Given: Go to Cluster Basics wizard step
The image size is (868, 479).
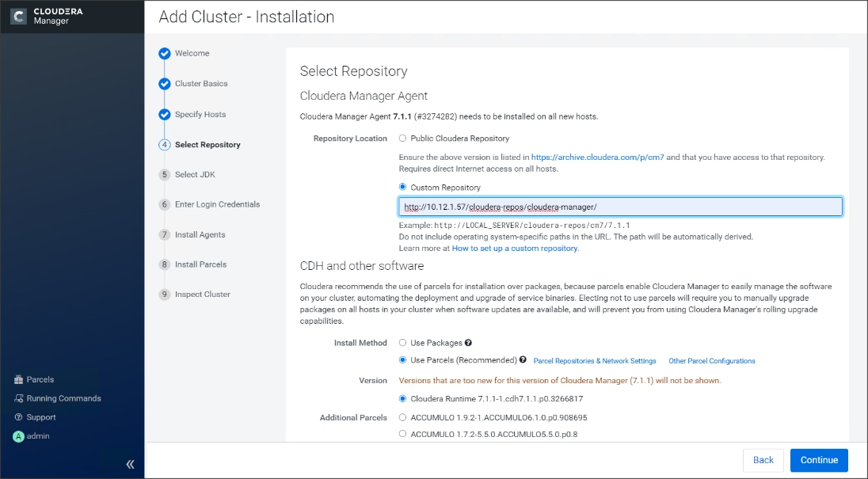Looking at the screenshot, I should (x=201, y=83).
